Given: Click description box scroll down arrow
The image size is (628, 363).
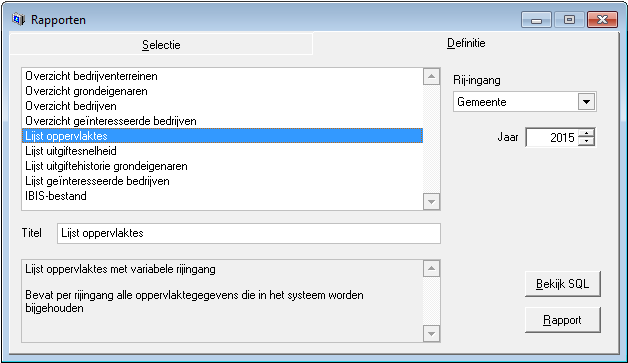Looking at the screenshot, I should tap(431, 333).
